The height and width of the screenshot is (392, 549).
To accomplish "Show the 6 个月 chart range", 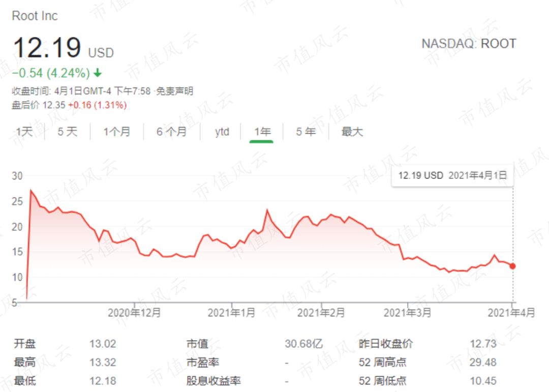I will tap(172, 132).
